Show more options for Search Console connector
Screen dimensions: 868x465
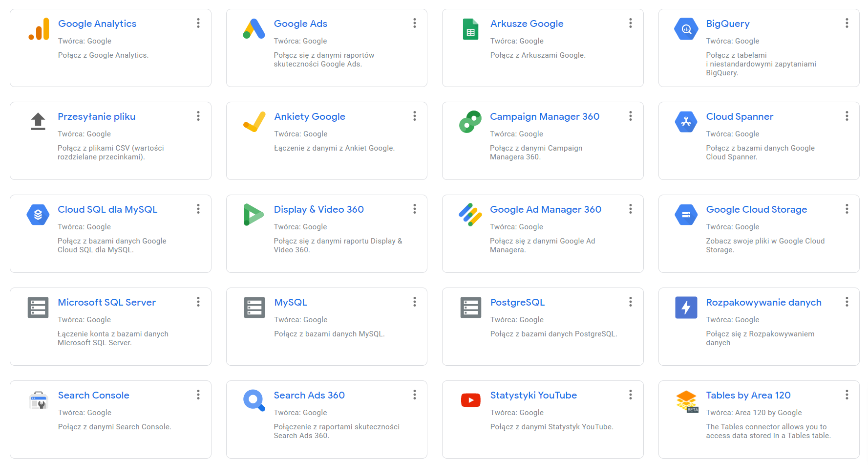point(198,395)
